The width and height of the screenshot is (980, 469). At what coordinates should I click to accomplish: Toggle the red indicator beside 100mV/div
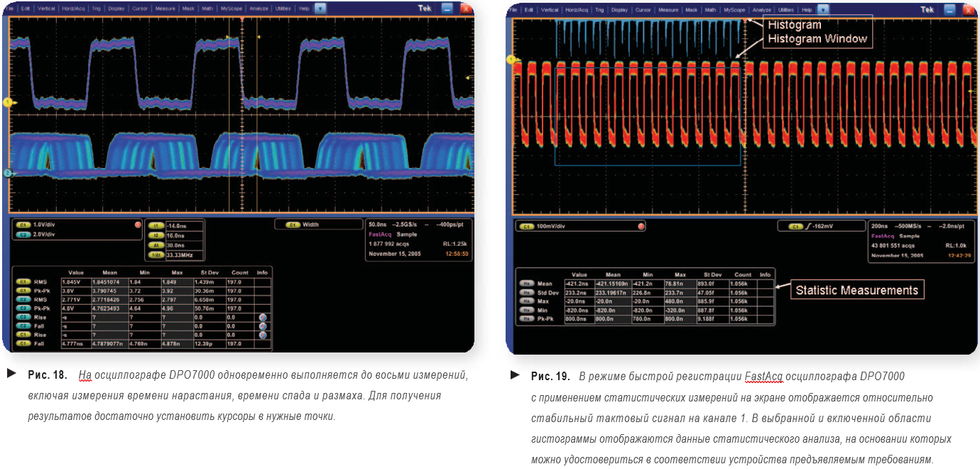click(x=641, y=226)
